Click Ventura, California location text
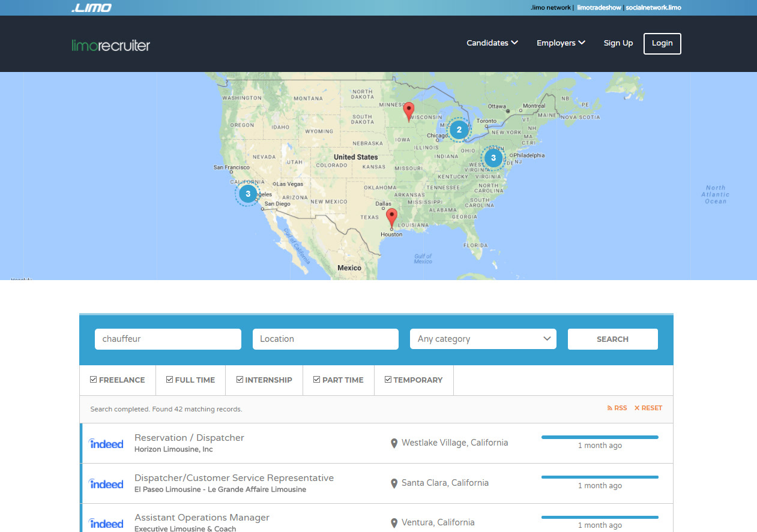757x532 pixels. click(x=438, y=522)
